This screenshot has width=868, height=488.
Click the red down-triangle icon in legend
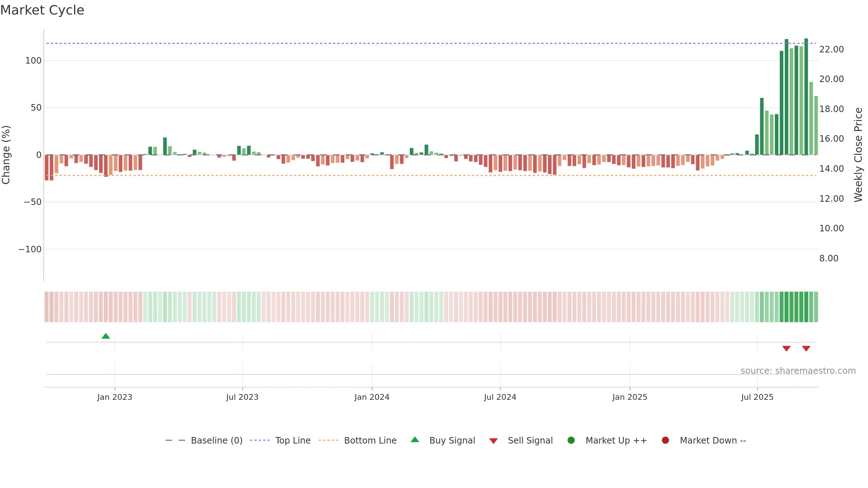493,441
